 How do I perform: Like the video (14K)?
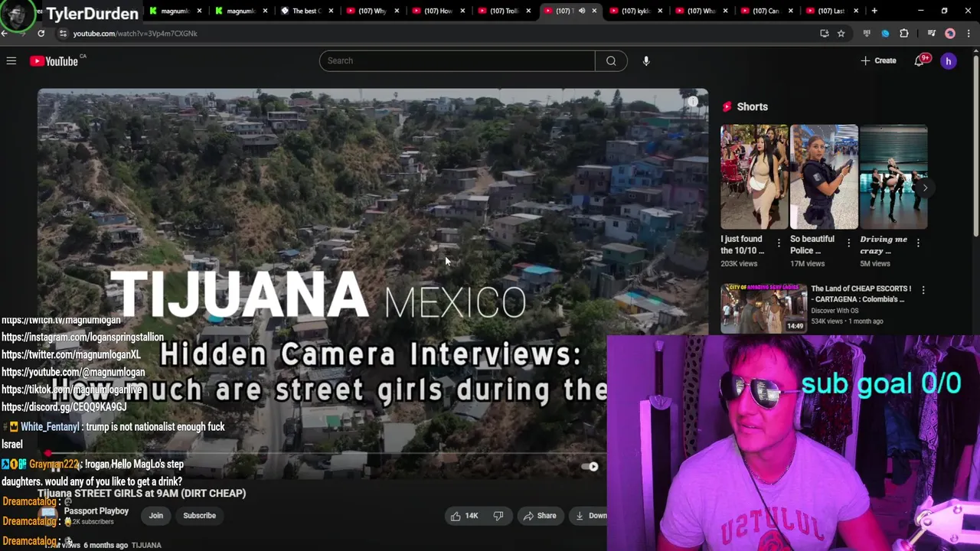pyautogui.click(x=465, y=516)
